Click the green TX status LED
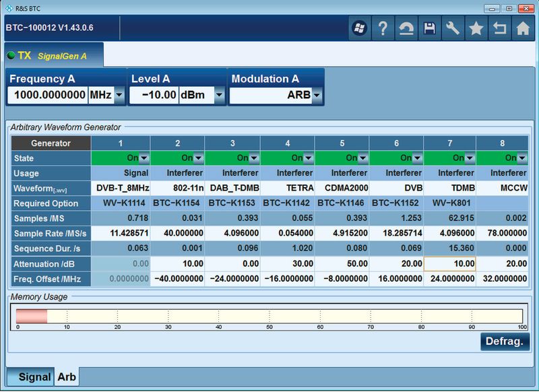Image resolution: width=539 pixels, height=392 pixels. [x=11, y=55]
